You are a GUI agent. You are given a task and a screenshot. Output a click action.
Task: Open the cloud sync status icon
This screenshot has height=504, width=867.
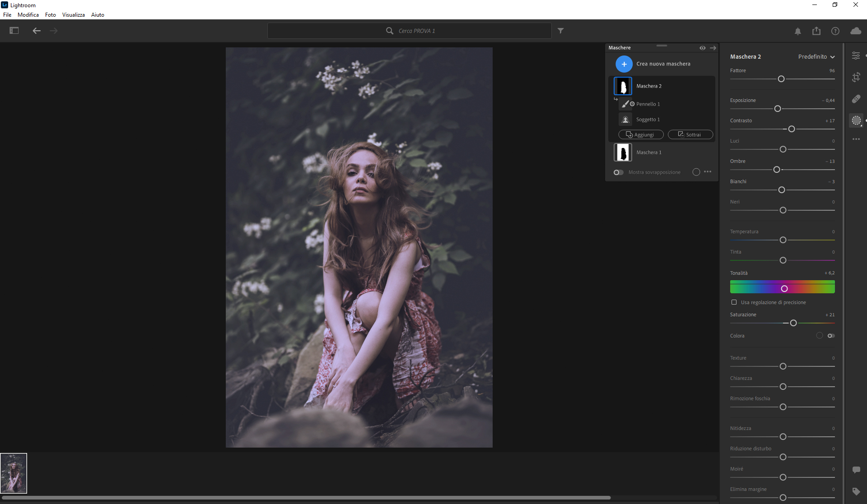tap(855, 31)
